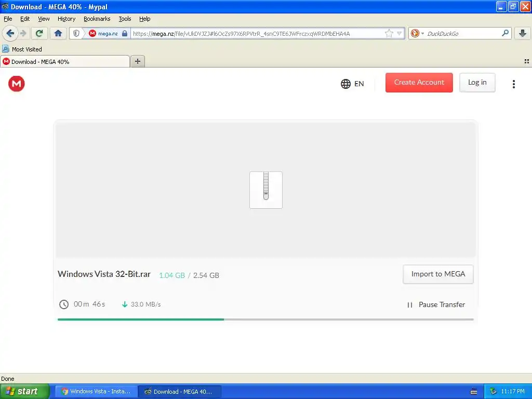532x399 pixels.
Task: Click the address bar URL field
Action: point(258,33)
